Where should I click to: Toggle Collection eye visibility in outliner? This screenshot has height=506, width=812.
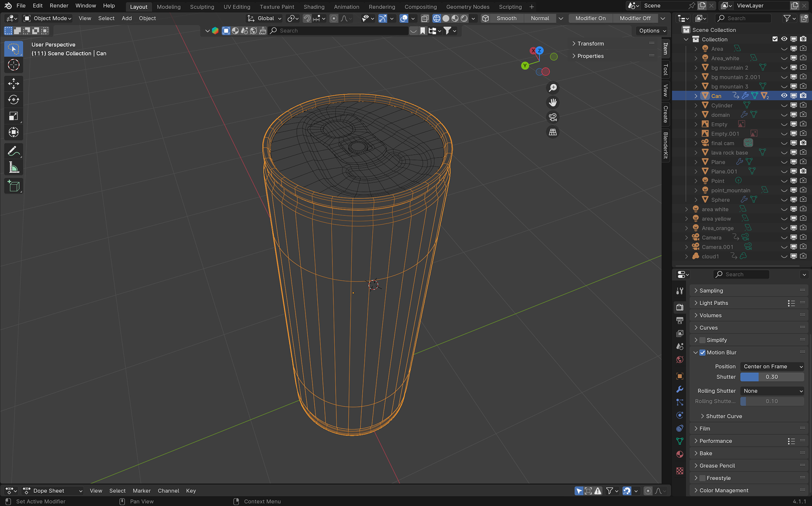coord(784,39)
